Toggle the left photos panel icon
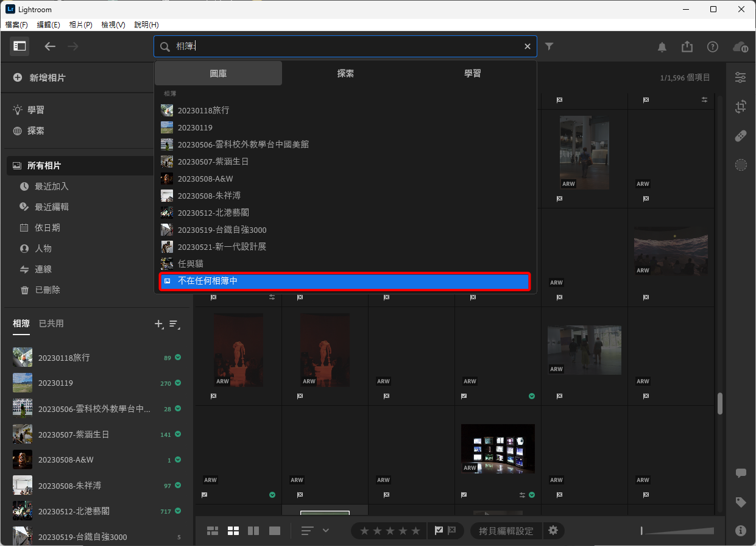Screen dimensions: 756x546 (x=19, y=46)
